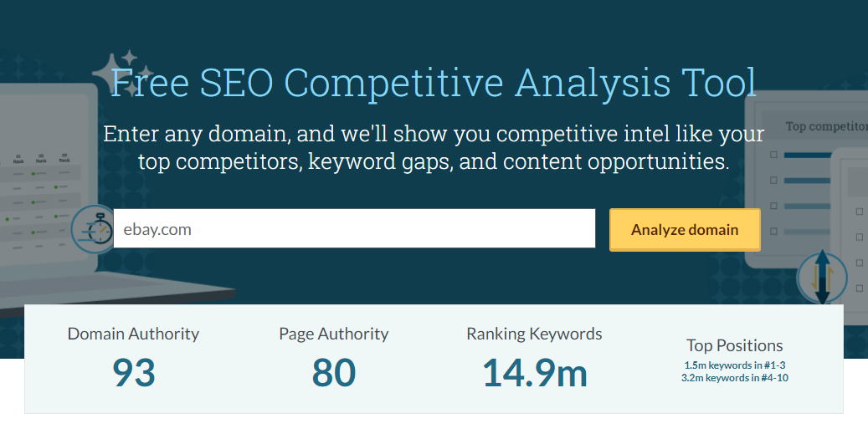Tick the third checkbox under Top competitors

point(773,206)
